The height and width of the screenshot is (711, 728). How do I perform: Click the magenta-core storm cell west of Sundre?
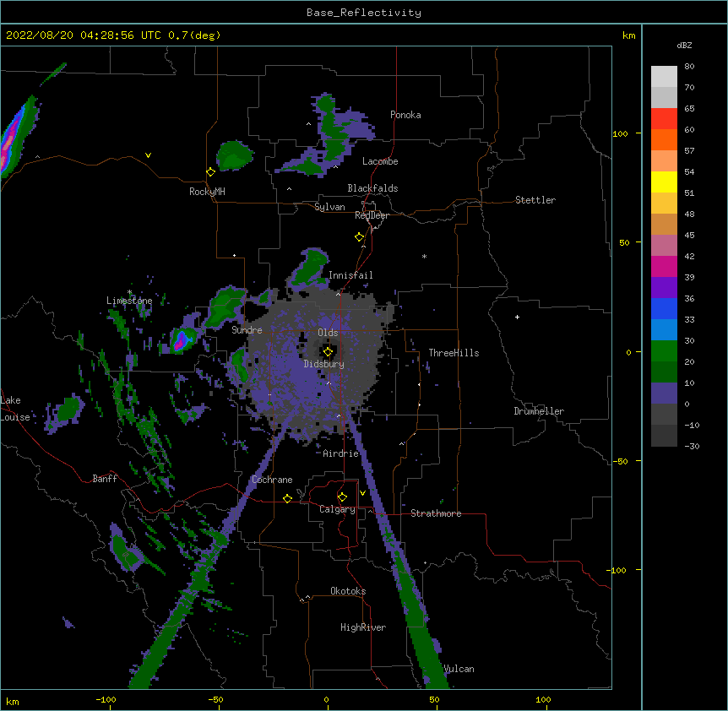click(182, 339)
